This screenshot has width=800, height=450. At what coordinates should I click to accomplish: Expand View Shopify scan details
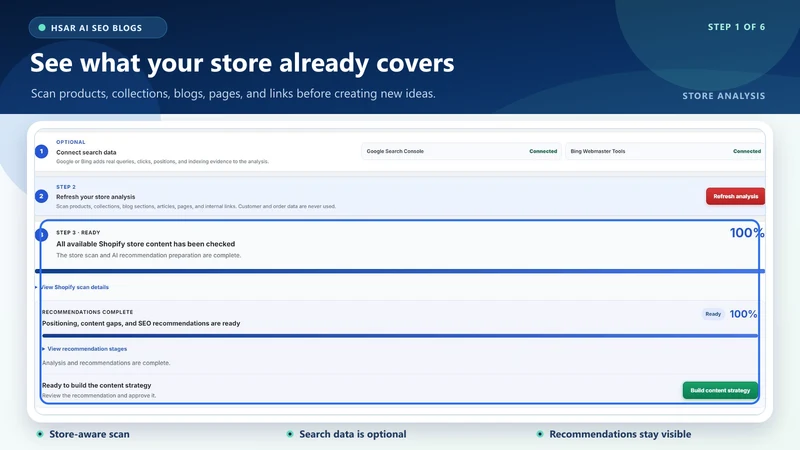[x=72, y=287]
